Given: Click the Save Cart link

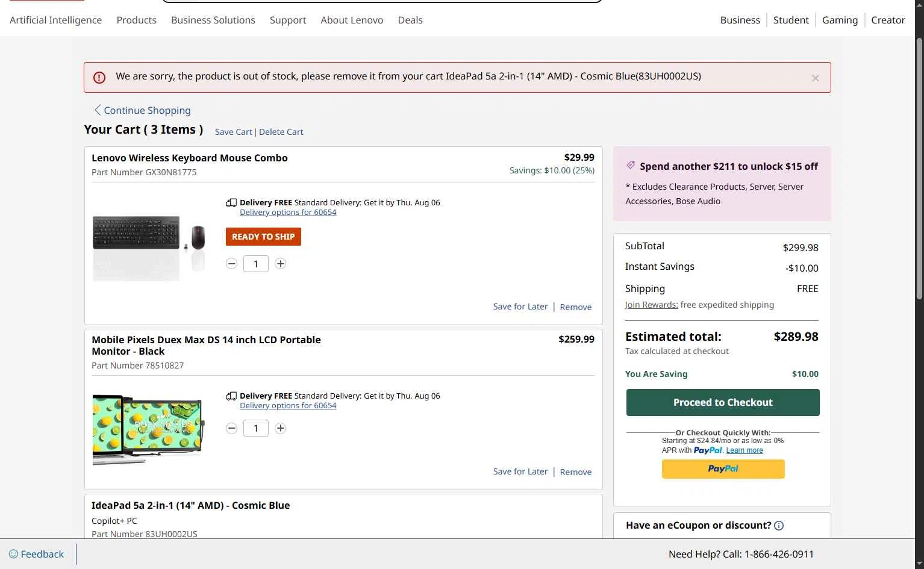Looking at the screenshot, I should 234,132.
